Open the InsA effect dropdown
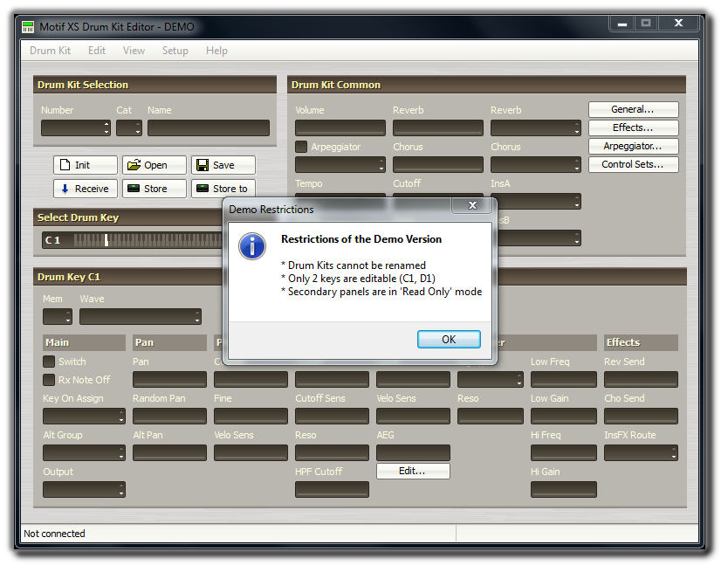728x572 pixels. [x=539, y=201]
